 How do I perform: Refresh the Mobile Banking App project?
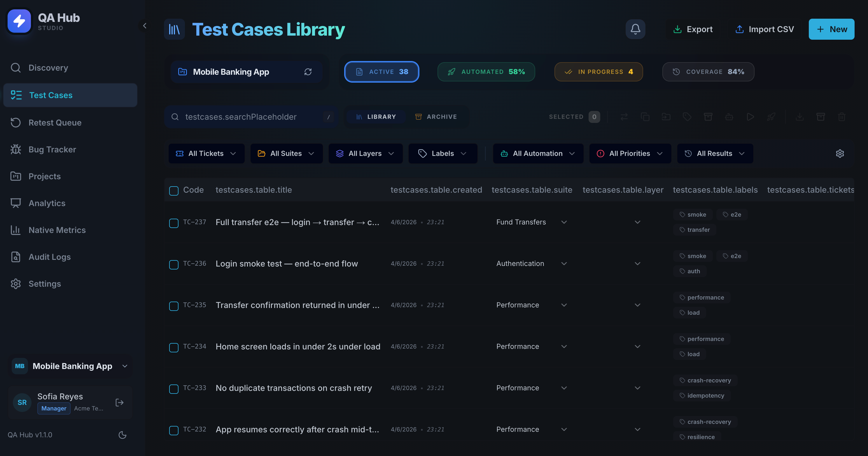click(x=308, y=72)
